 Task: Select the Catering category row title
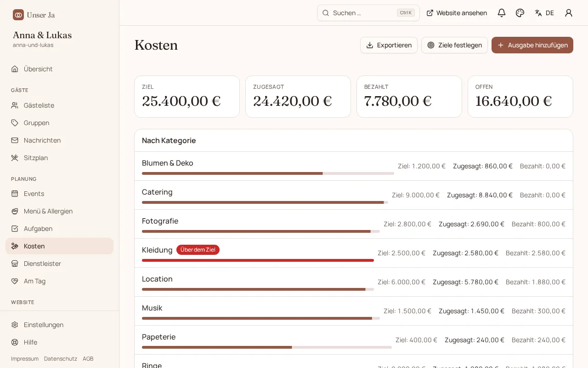point(157,192)
